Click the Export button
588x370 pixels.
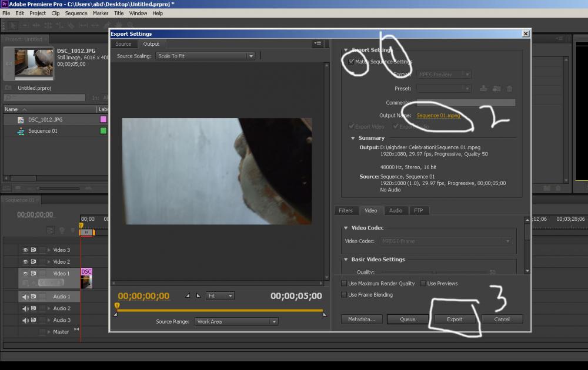tap(455, 319)
